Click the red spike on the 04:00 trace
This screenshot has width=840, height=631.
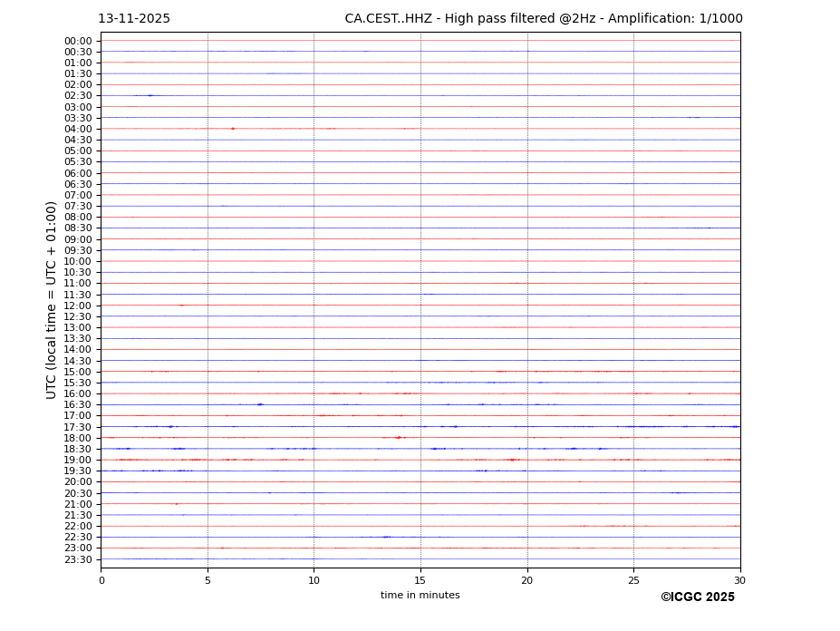(x=233, y=129)
